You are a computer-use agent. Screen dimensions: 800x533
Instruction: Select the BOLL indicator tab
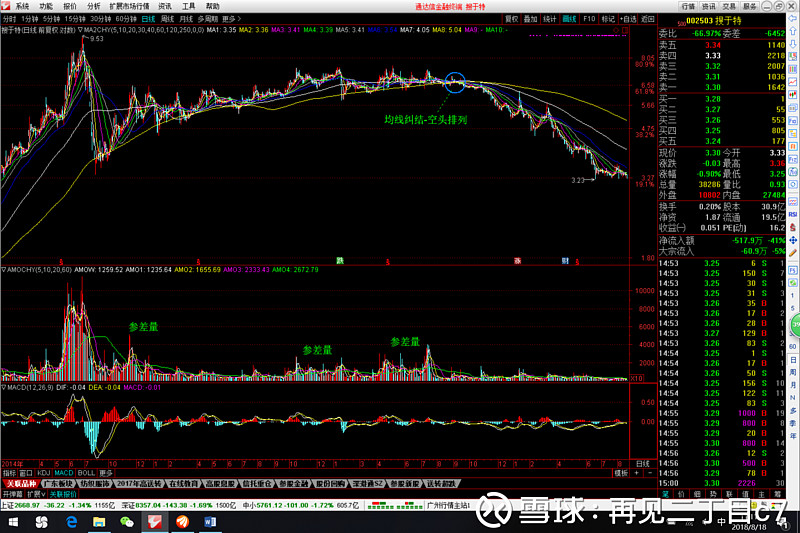click(86, 473)
